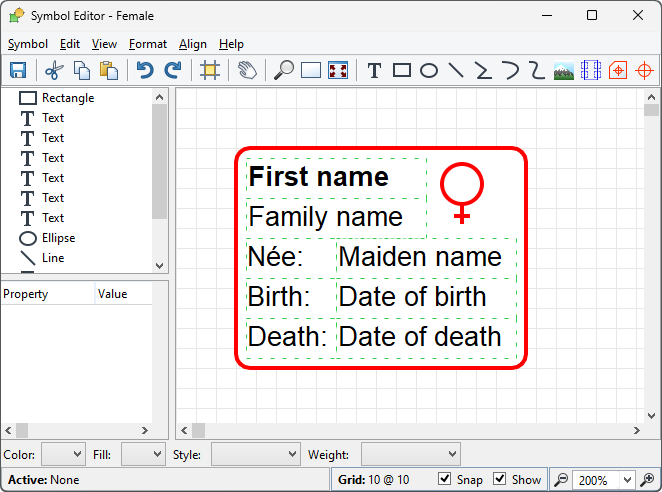Image resolution: width=662 pixels, height=492 pixels.
Task: Click the property panel scroll right arrow
Action: [145, 430]
